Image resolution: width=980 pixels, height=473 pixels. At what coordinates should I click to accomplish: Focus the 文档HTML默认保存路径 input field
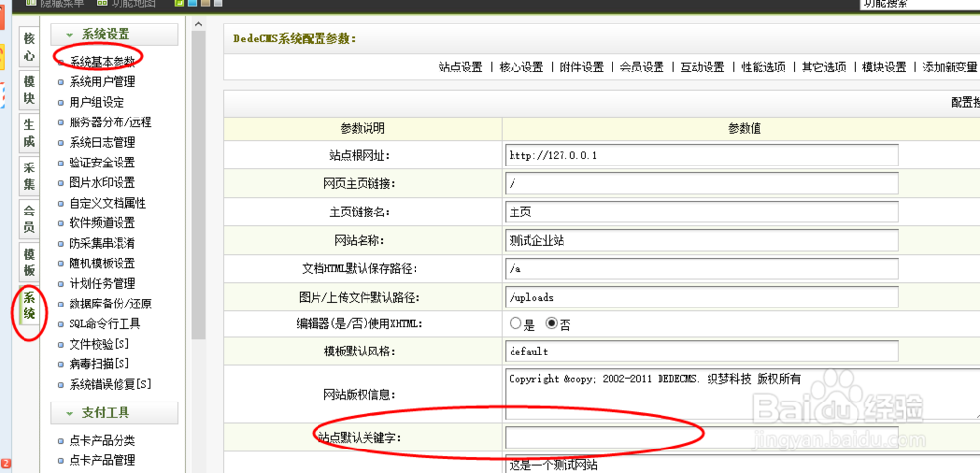click(x=702, y=268)
